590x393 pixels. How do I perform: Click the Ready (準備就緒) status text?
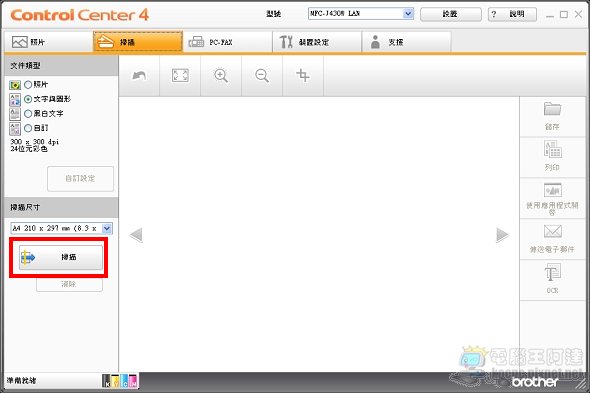(x=21, y=381)
